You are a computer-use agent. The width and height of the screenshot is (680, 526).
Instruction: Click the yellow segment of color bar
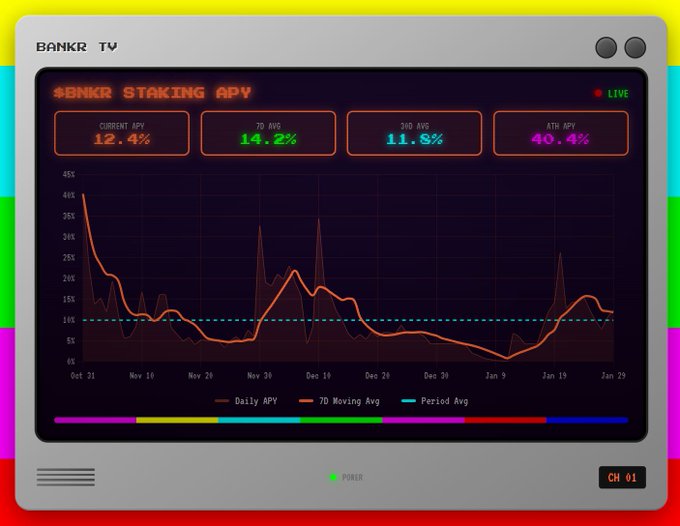tap(177, 420)
